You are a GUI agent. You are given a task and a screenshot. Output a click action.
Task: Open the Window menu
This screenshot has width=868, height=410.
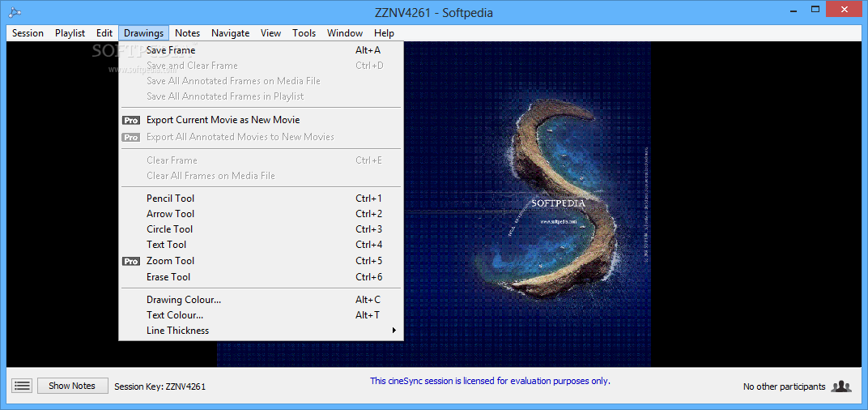[x=345, y=33]
